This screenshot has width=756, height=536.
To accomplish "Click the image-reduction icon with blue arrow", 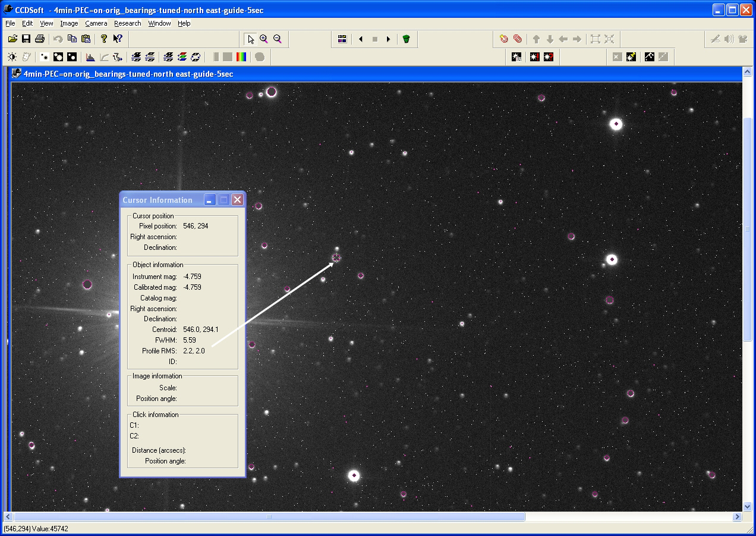I will 118,57.
